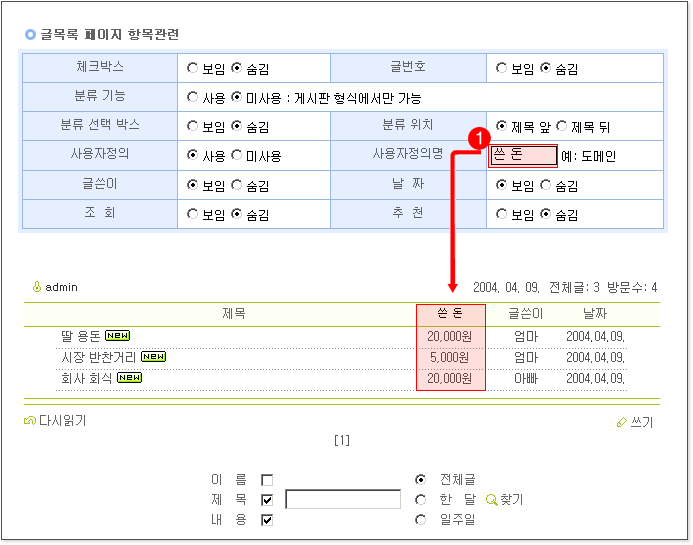Uncheck the 내용 search checkbox
The image size is (693, 545).
click(267, 520)
